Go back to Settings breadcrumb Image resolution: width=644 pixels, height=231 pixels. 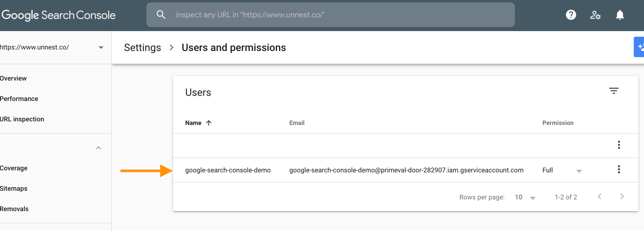point(142,47)
